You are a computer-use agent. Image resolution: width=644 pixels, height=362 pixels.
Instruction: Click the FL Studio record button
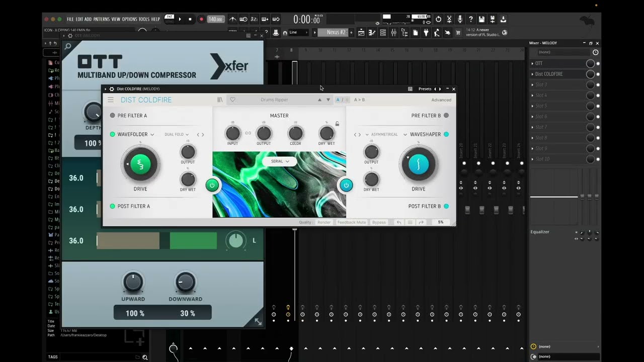click(x=201, y=19)
